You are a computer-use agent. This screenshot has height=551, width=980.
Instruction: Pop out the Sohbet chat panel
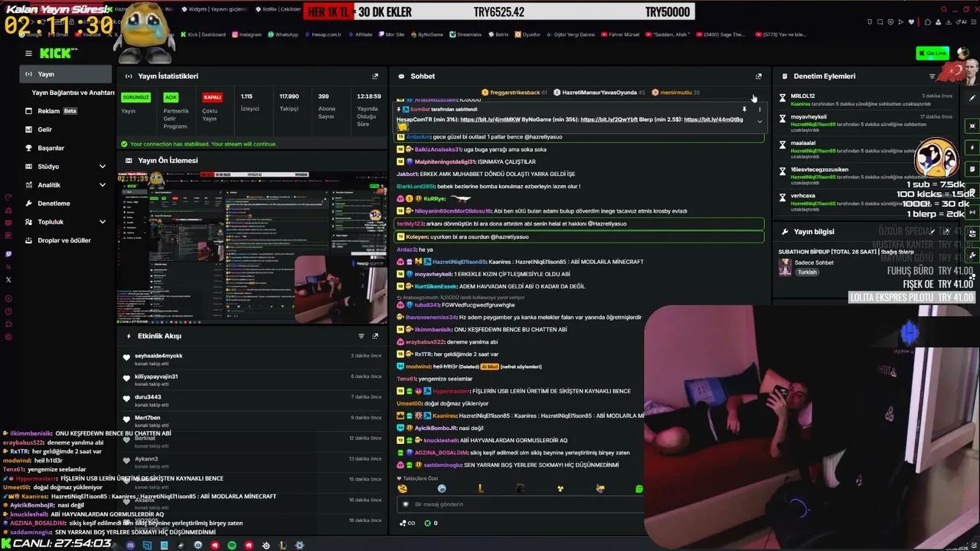coord(759,76)
